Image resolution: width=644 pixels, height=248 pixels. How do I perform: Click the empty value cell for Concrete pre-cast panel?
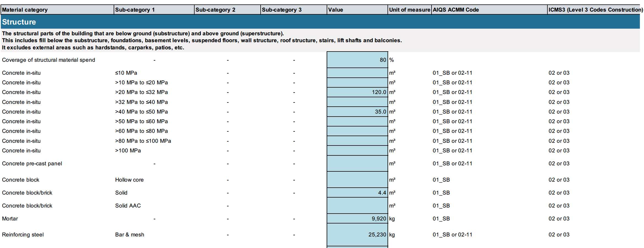pyautogui.click(x=357, y=163)
